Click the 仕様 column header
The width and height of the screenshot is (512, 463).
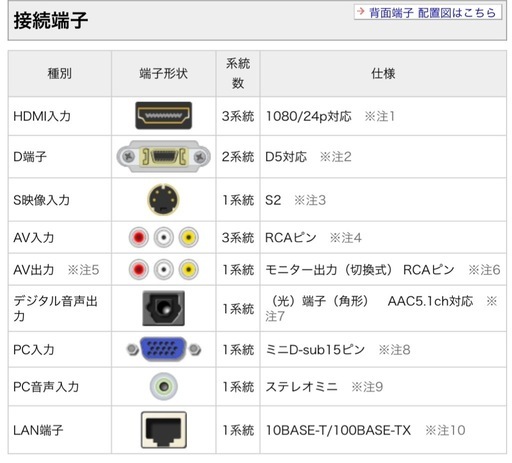[x=383, y=73]
